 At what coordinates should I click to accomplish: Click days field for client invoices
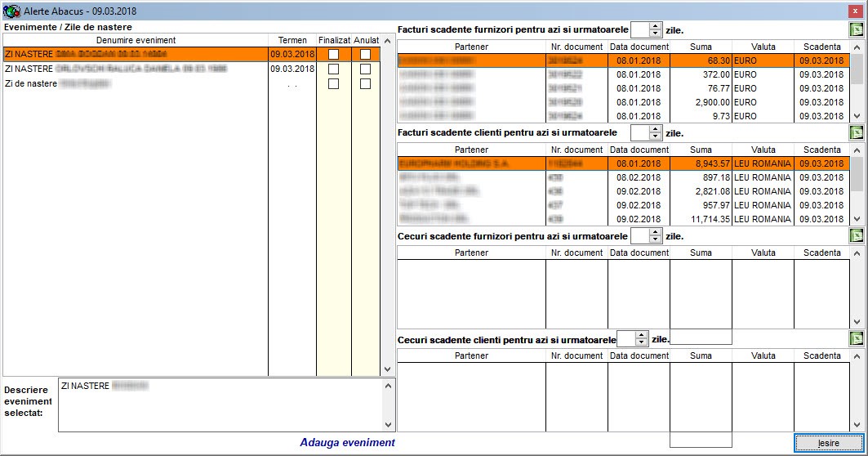640,133
